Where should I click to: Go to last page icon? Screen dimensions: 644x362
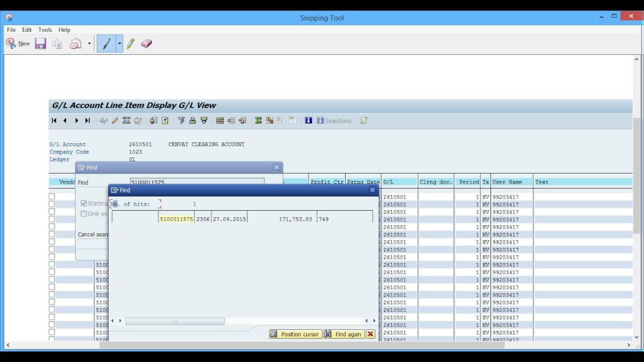[88, 121]
